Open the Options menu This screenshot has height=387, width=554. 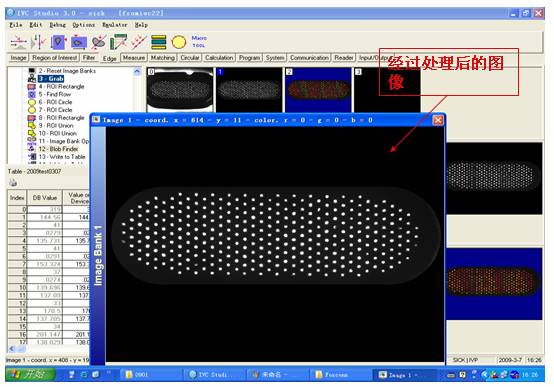pyautogui.click(x=83, y=25)
